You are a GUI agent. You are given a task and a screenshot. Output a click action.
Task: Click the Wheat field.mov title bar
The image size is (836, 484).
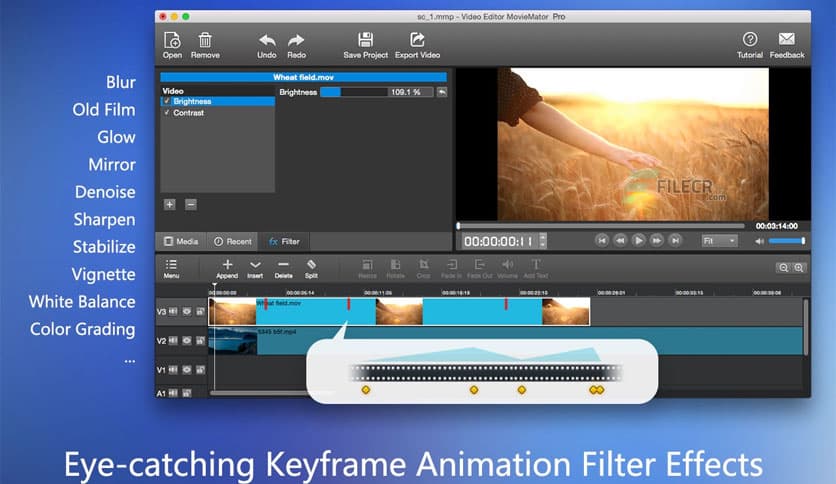[x=303, y=77]
